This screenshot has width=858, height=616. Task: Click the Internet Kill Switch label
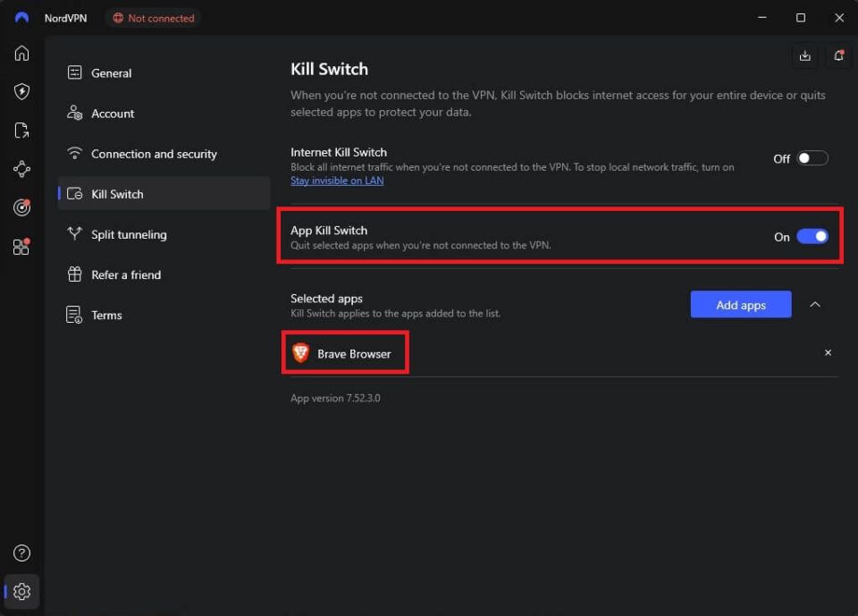339,152
